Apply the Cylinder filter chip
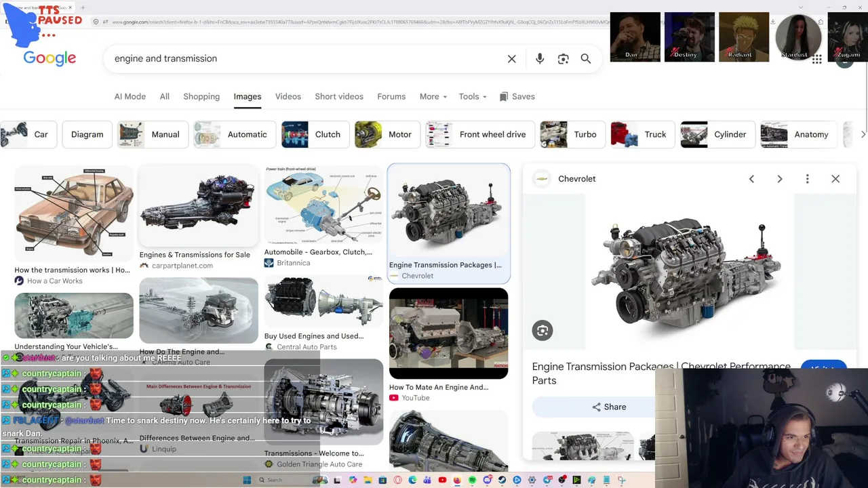868x488 pixels. pyautogui.click(x=717, y=135)
